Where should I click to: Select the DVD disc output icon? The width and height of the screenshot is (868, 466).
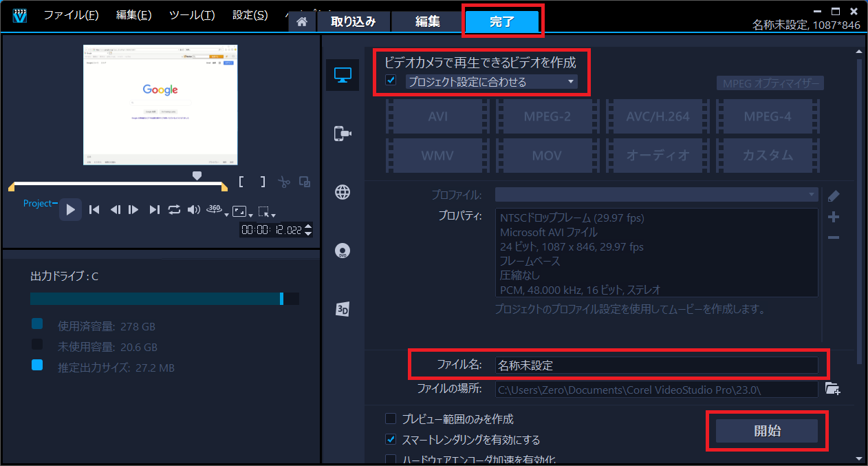click(x=343, y=251)
